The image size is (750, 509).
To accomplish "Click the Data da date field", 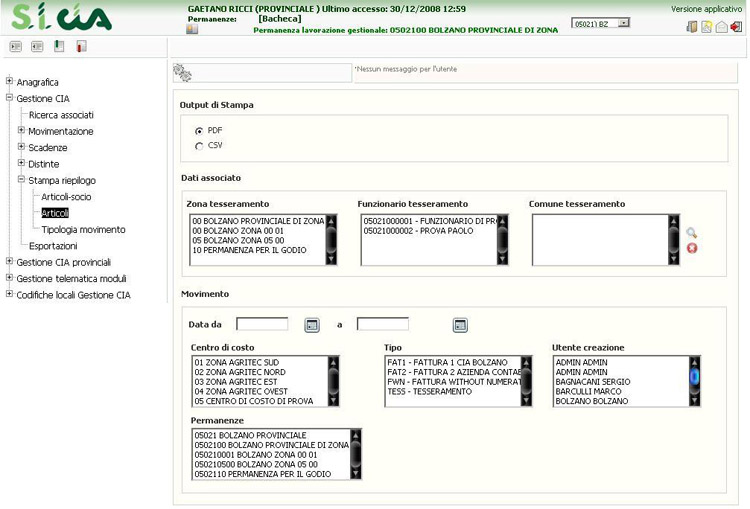I will (262, 324).
